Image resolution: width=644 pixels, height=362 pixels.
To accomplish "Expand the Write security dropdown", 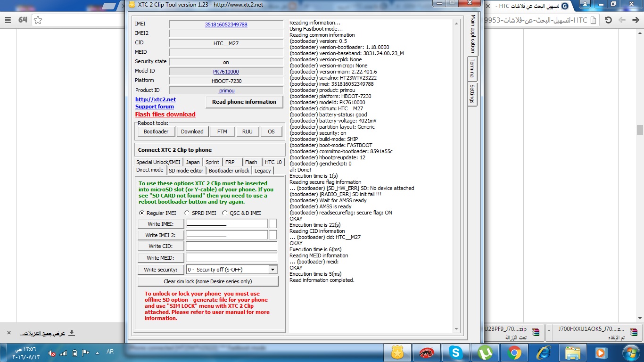I will [x=272, y=270].
